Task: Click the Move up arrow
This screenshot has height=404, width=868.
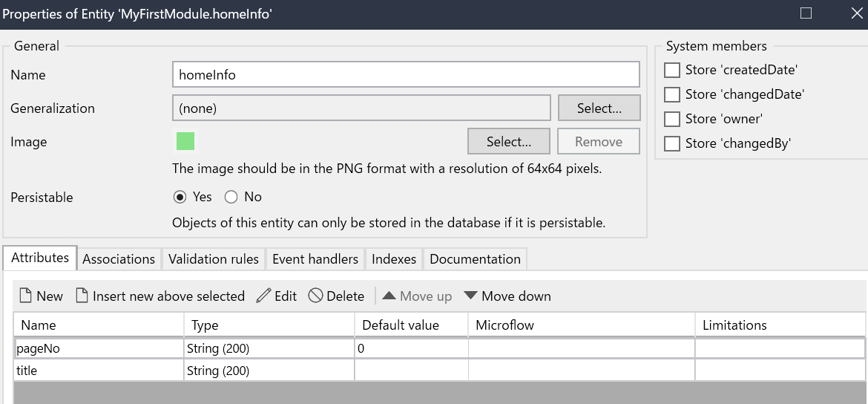Action: (x=389, y=296)
